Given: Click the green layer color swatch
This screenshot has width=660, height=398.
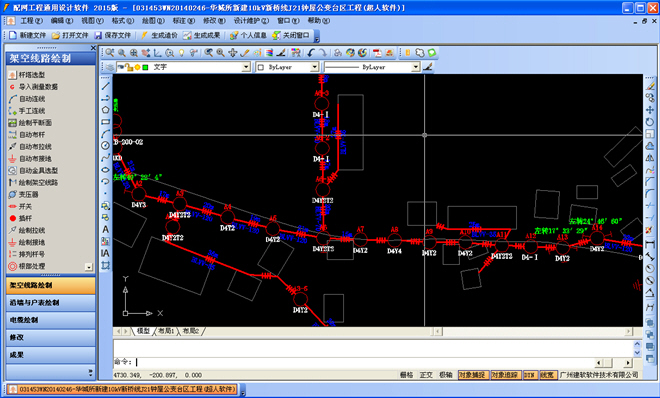Looking at the screenshot, I should point(145,67).
